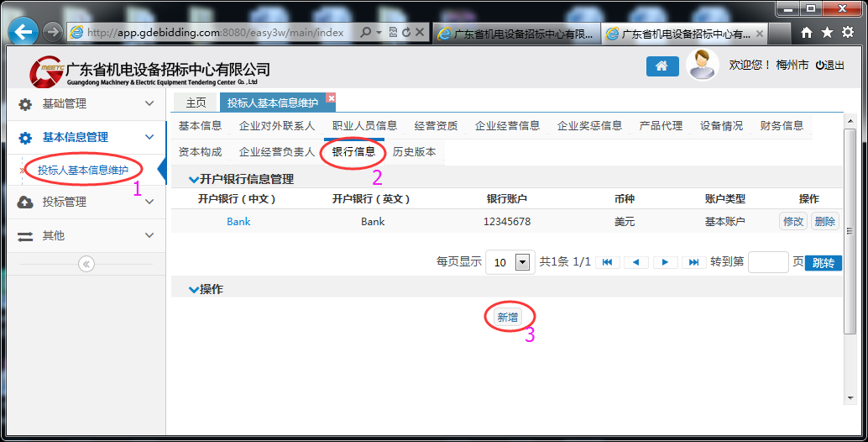Click the 跳转 button

pyautogui.click(x=824, y=263)
